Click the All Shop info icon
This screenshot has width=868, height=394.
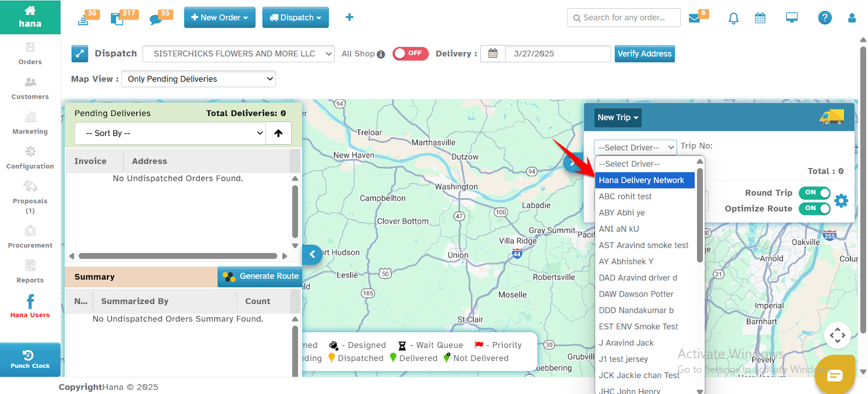tap(381, 54)
